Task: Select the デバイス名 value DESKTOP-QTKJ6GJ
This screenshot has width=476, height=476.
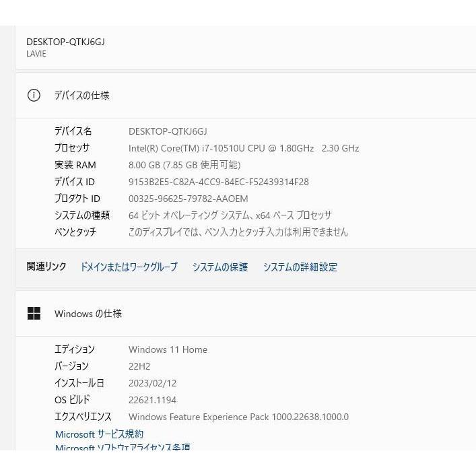Action: tap(168, 131)
